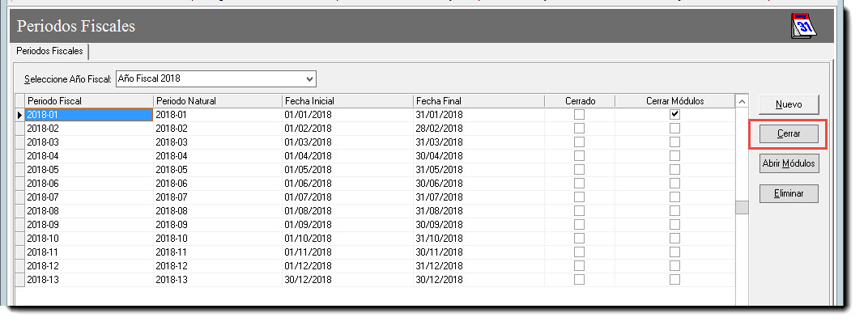Check Cerrar Módulos for period 2018-09
The height and width of the screenshot is (330, 868).
(x=674, y=224)
